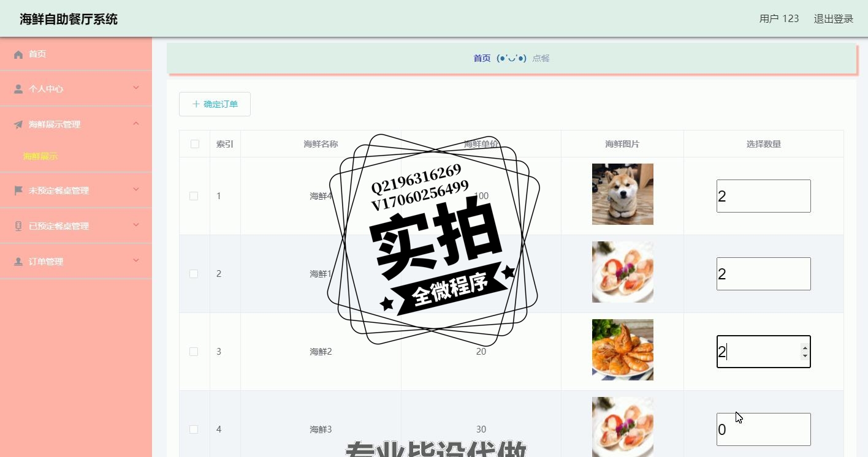Open the 海鲜展示 submenu item
868x457 pixels.
click(40, 156)
